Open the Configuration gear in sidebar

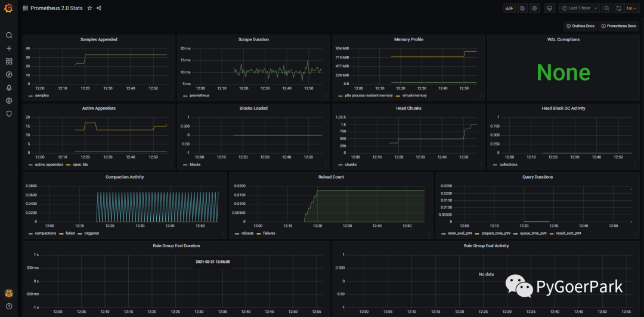[9, 101]
